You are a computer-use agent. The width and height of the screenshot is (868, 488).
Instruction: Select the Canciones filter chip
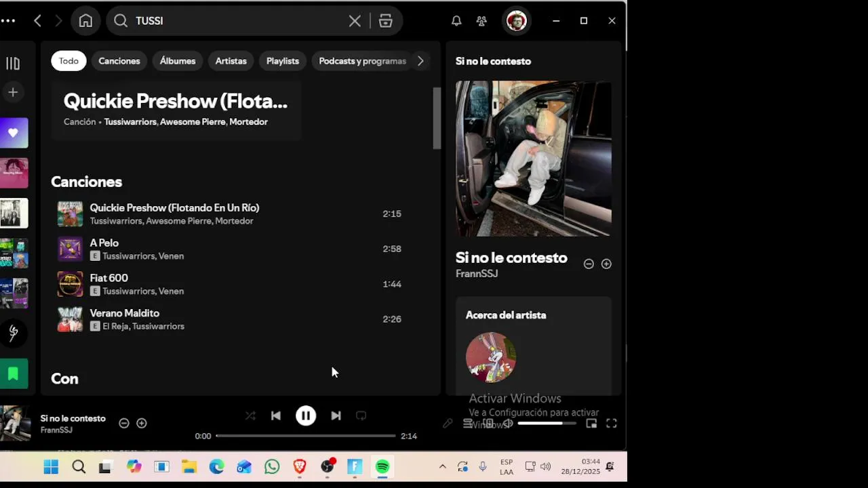(x=119, y=61)
